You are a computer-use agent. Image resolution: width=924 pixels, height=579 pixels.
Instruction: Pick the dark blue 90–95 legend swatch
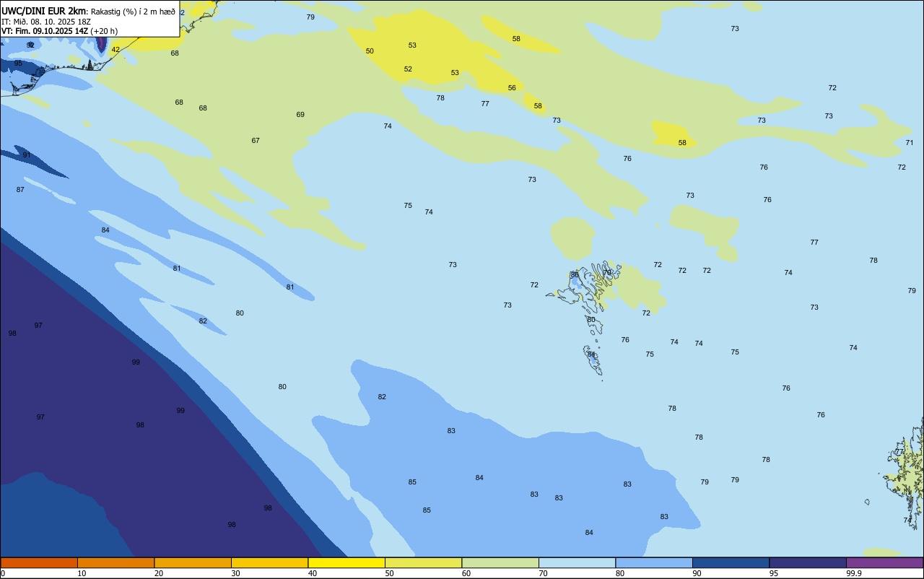coord(731,562)
